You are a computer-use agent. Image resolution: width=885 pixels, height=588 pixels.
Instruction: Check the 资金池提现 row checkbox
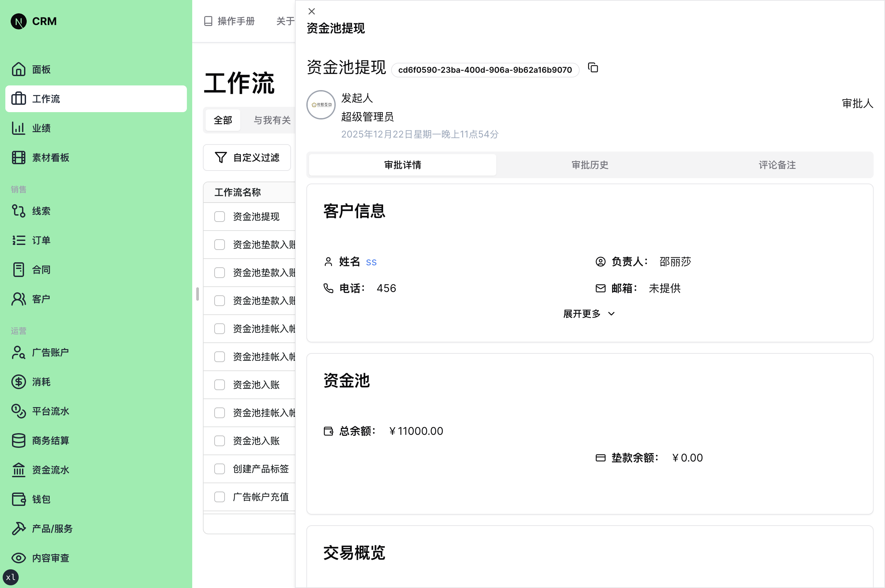219,216
